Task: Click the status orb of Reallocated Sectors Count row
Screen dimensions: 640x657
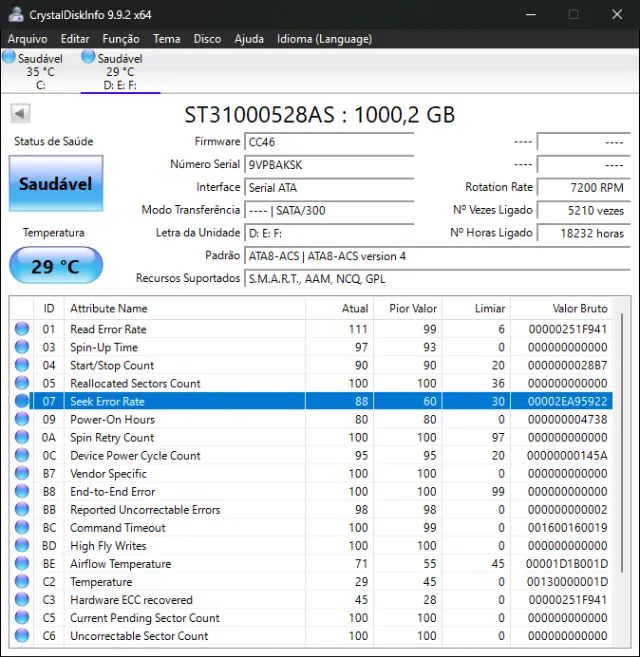Action: [x=22, y=383]
